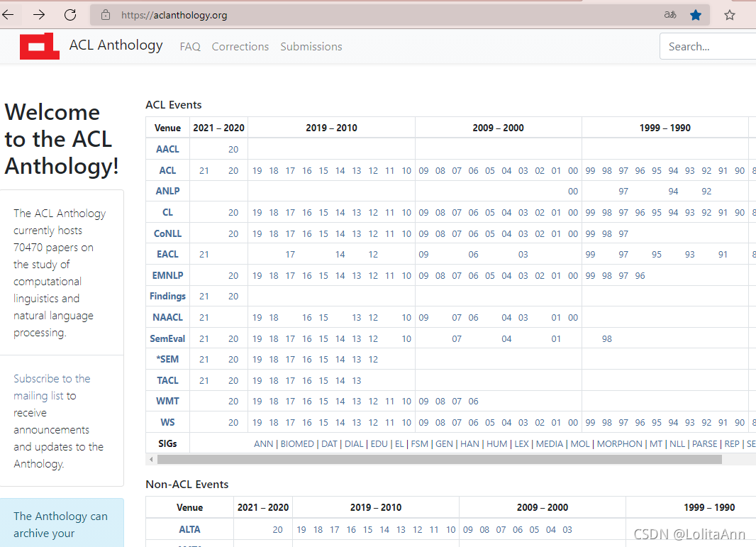Open the ANLP venue link
Image resolution: width=756 pixels, height=547 pixels.
tap(167, 191)
